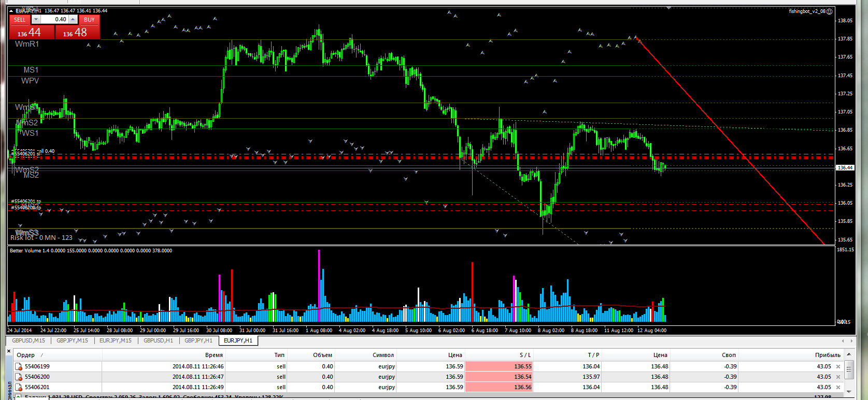Click the order time 2014.08.11 11:26:47
868x400 pixels.
(x=198, y=377)
